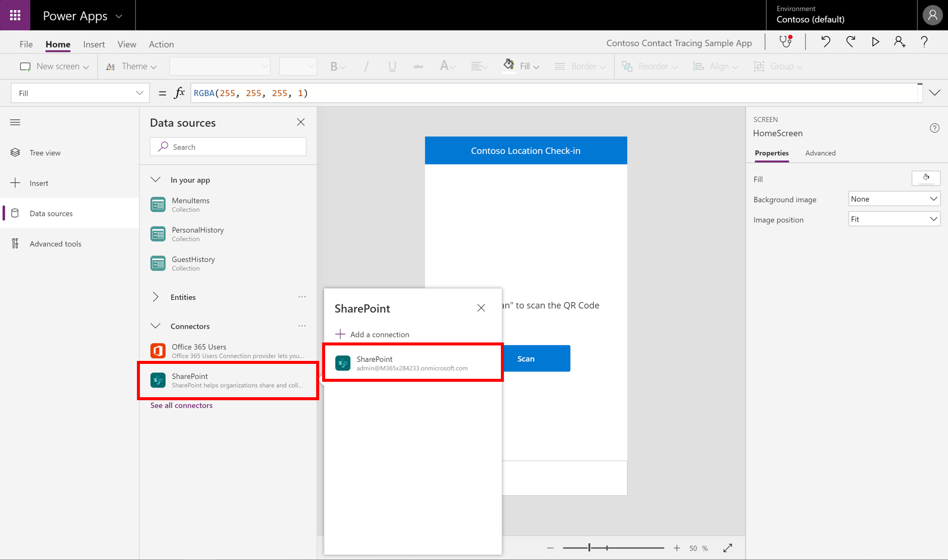Fit canvas to window icon
Screen dimensions: 948x560
tap(728, 548)
